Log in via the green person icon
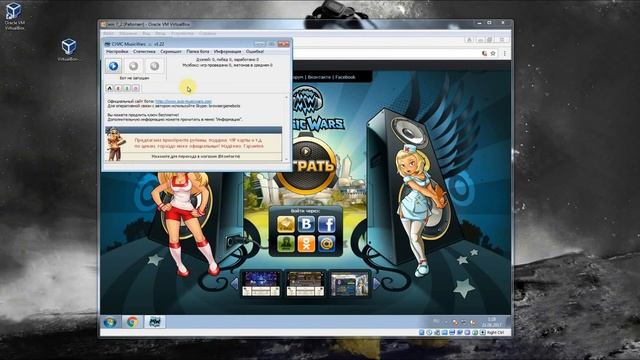 coord(286,244)
